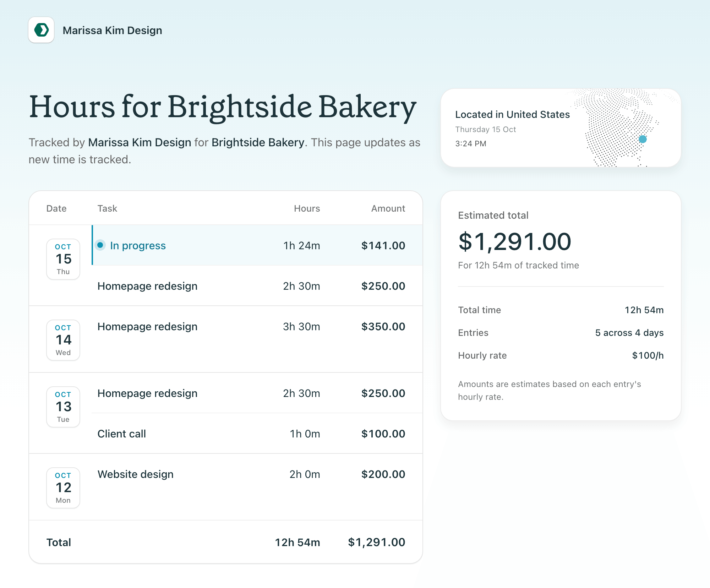Image resolution: width=710 pixels, height=588 pixels.
Task: Click the $350.00 amount on Oct 14
Action: point(383,327)
